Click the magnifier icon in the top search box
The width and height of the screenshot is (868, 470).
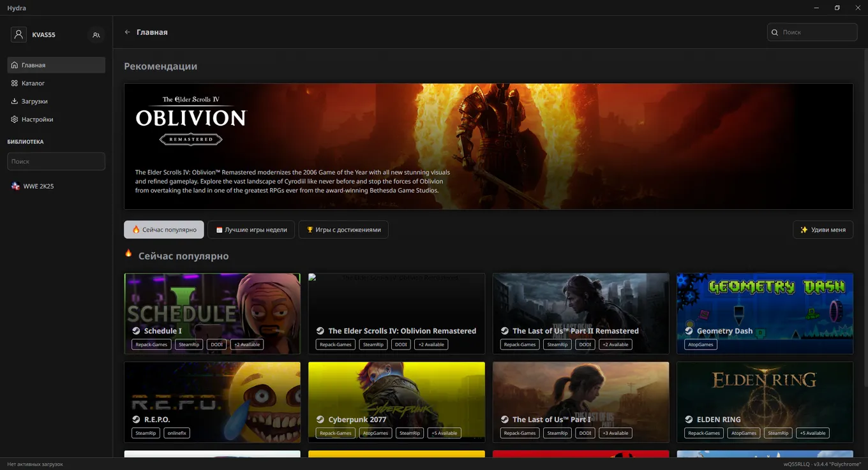click(775, 32)
